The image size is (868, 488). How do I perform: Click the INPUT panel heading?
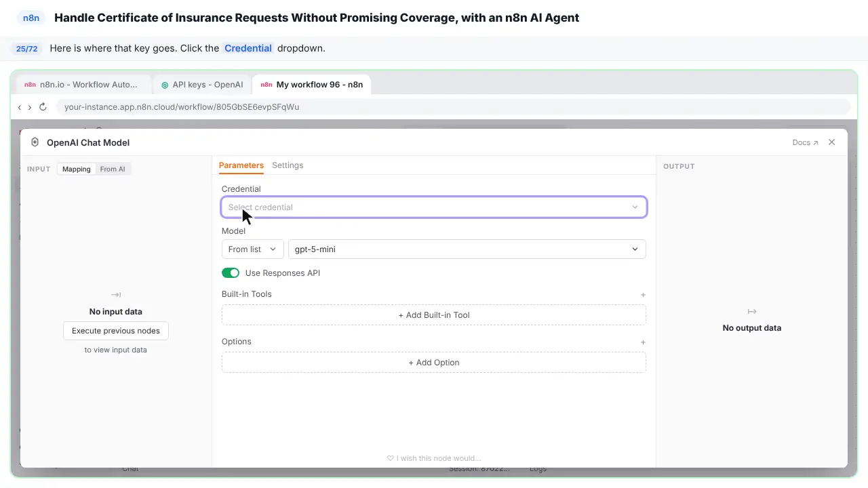click(39, 169)
